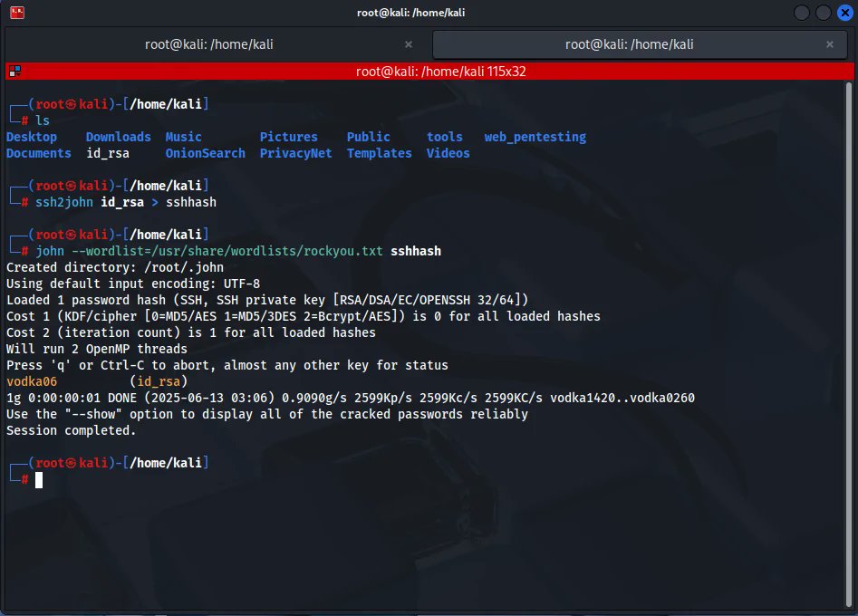
Task: Click the OnionSearch directory name
Action: coord(205,153)
